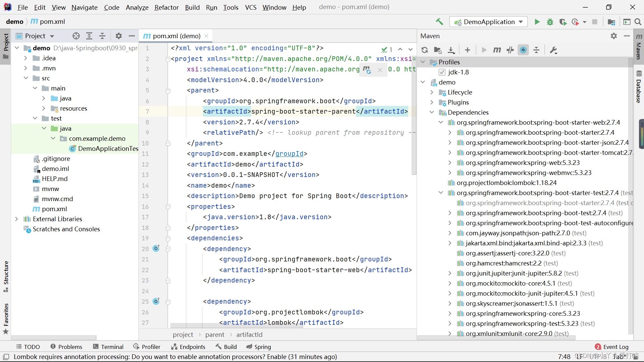The height and width of the screenshot is (362, 644).
Task: Open the TODO tool window
Action: click(28, 347)
